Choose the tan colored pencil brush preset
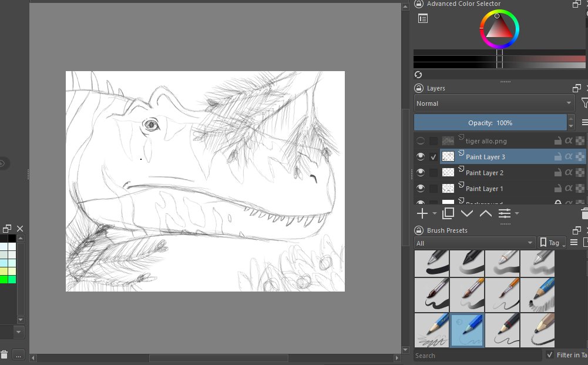The width and height of the screenshot is (588, 365). click(x=537, y=330)
